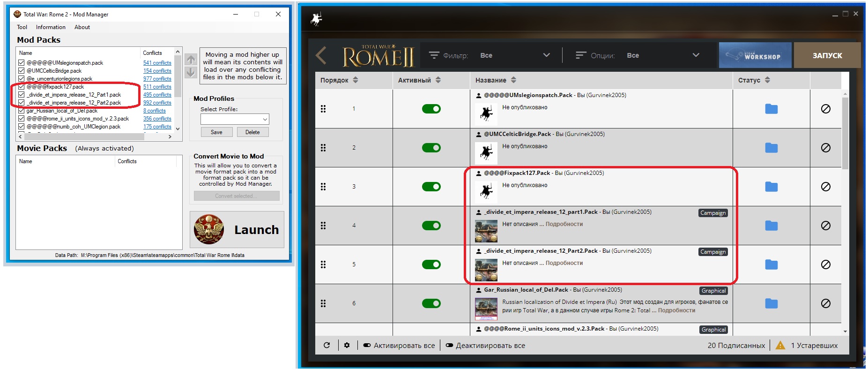This screenshot has height=370, width=868.
Task: Toggle active switch for divide_et_impera part1
Action: point(431,226)
